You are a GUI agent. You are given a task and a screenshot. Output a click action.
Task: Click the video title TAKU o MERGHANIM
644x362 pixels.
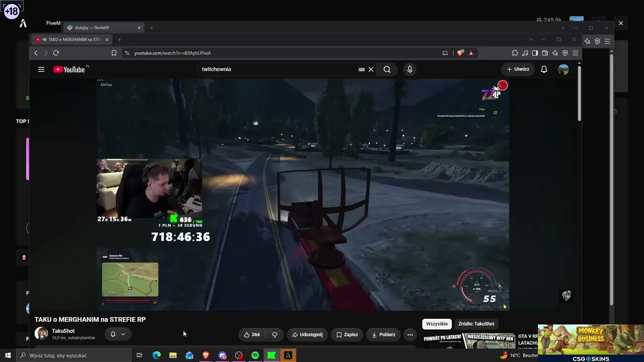point(90,319)
